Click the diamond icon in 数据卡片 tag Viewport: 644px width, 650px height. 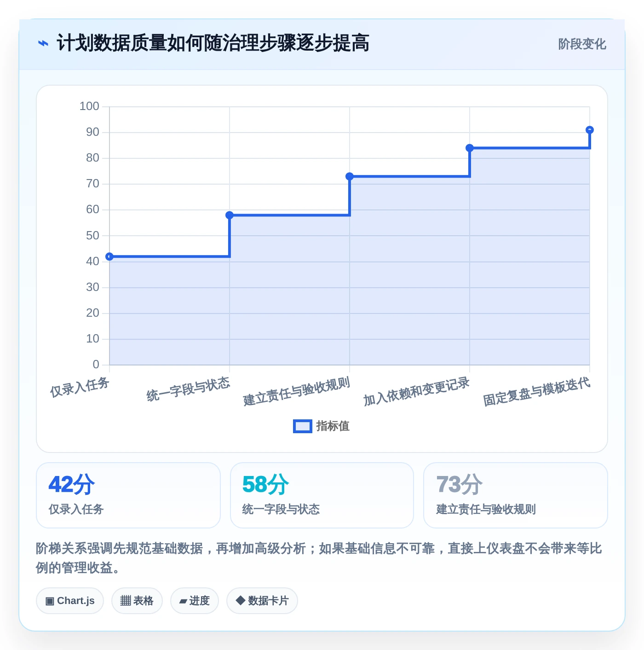[240, 600]
